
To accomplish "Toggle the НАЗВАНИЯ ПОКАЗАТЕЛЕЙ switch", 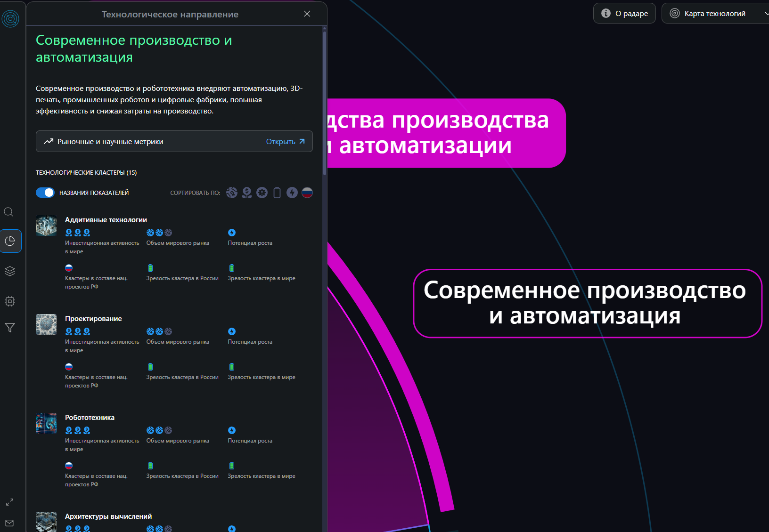I will [x=45, y=193].
